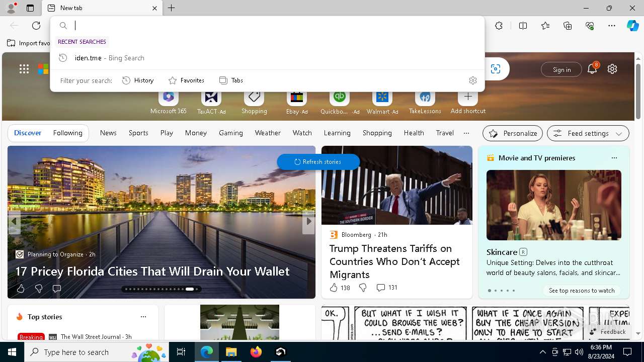Open the Walmart shortcut

point(382,102)
